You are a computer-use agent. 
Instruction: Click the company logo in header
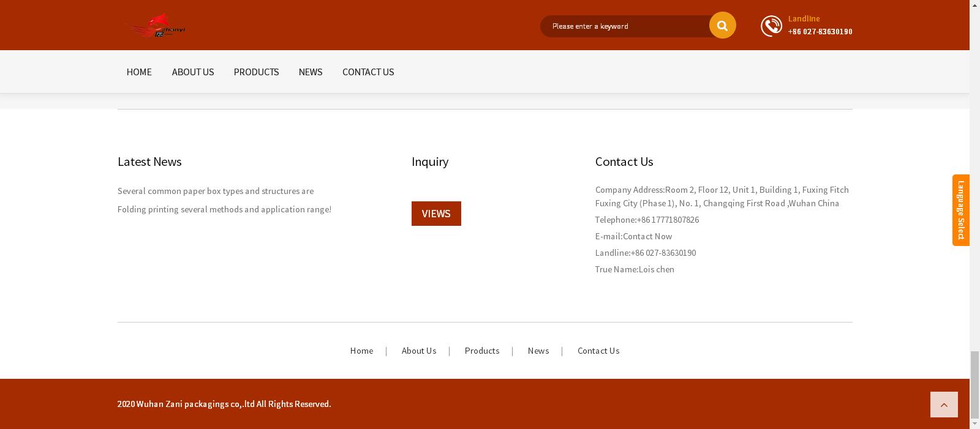(x=156, y=26)
